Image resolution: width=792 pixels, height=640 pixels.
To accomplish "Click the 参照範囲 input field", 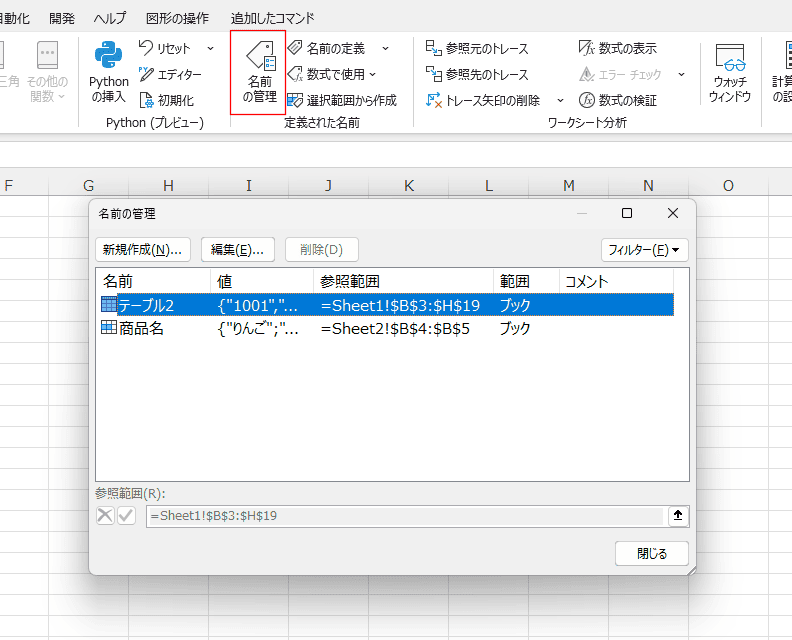I will pyautogui.click(x=405, y=516).
